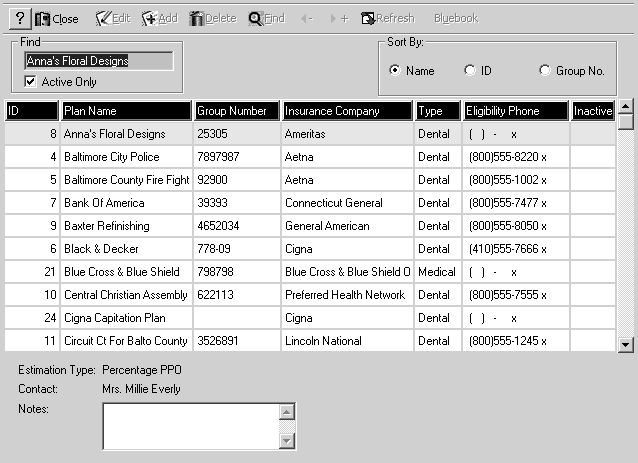Click the Delete trash can icon
The width and height of the screenshot is (638, 463).
point(197,18)
